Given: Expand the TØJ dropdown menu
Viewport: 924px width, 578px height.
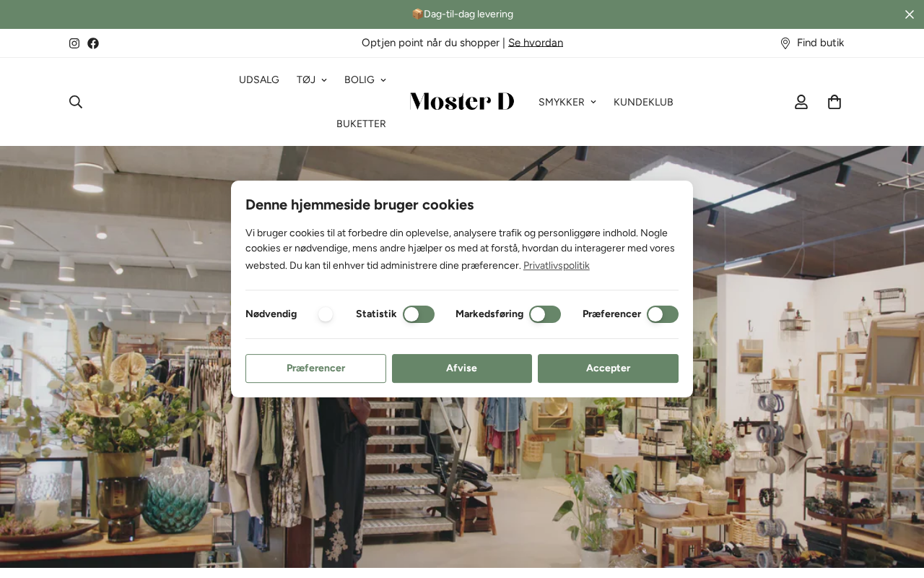Looking at the screenshot, I should pos(312,79).
